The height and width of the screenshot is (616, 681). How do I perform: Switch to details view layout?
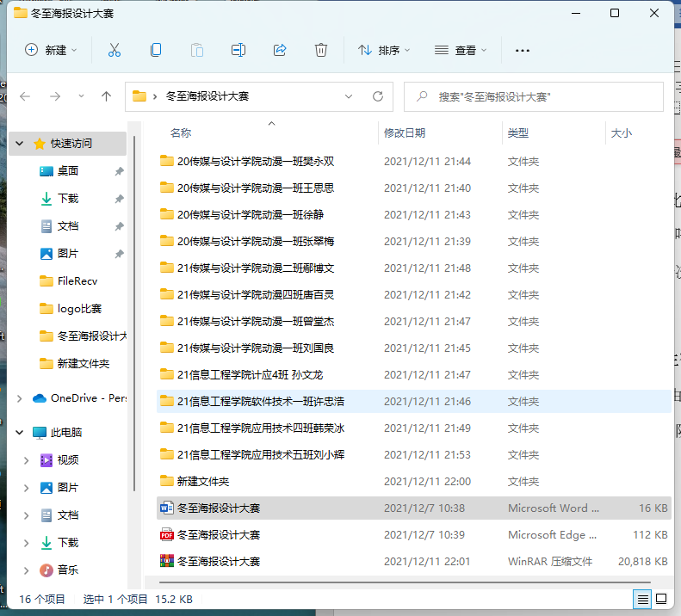(x=643, y=599)
